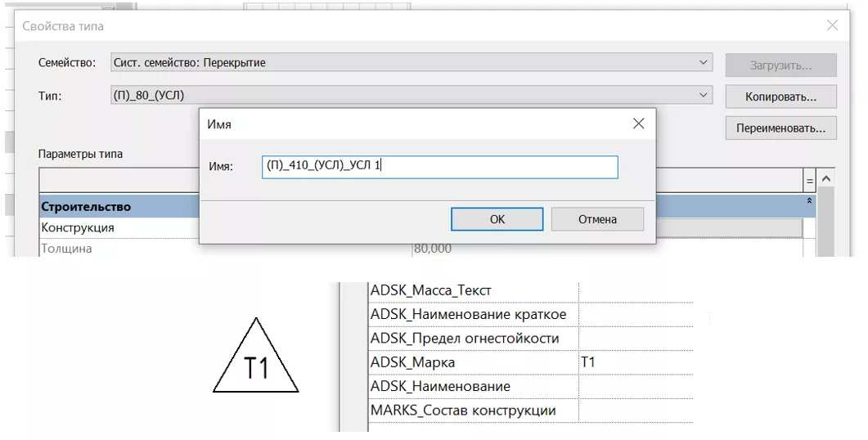
Task: Click the MARKS_Состав конструкции parameter
Action: point(463,411)
